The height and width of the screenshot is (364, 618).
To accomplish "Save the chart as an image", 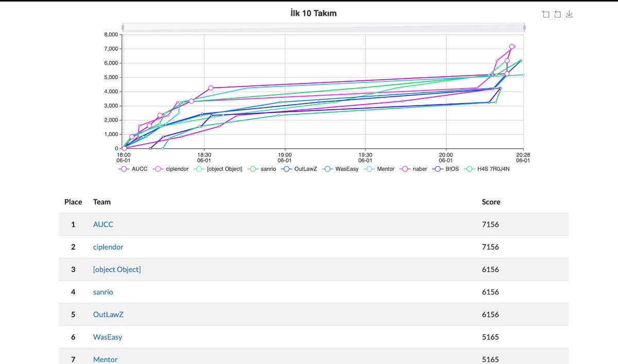I will (x=569, y=14).
